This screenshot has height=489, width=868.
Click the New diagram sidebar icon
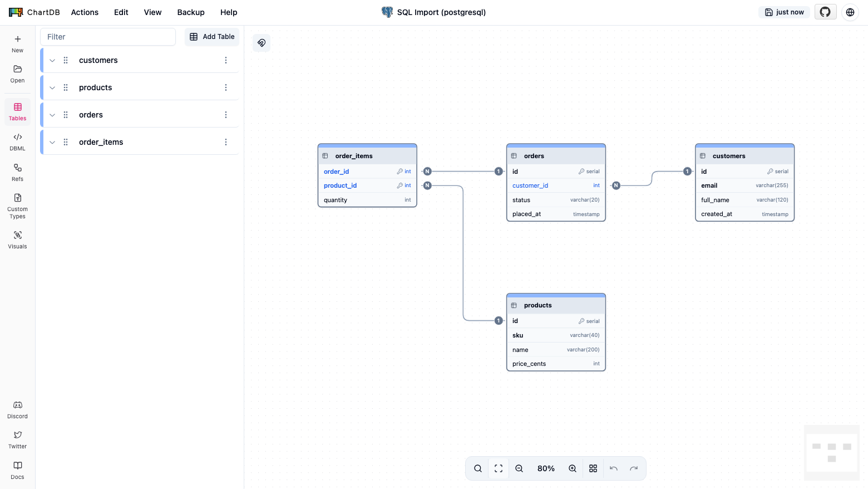(17, 43)
